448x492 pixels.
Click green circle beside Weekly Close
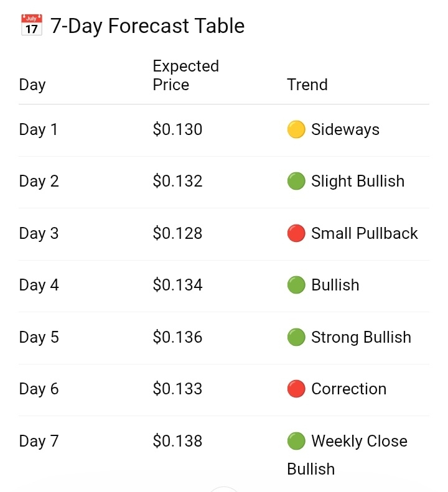[x=296, y=442]
